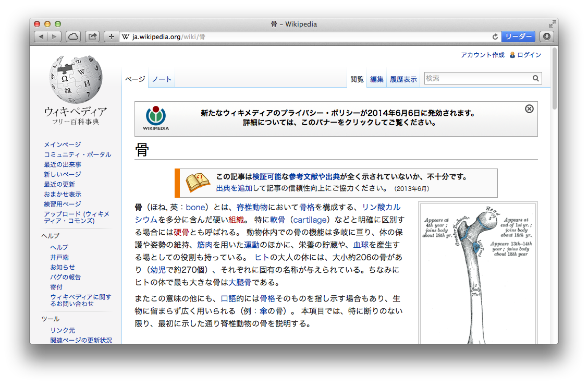Follow the 傘 link
This screenshot has height=385, width=588.
(263, 311)
